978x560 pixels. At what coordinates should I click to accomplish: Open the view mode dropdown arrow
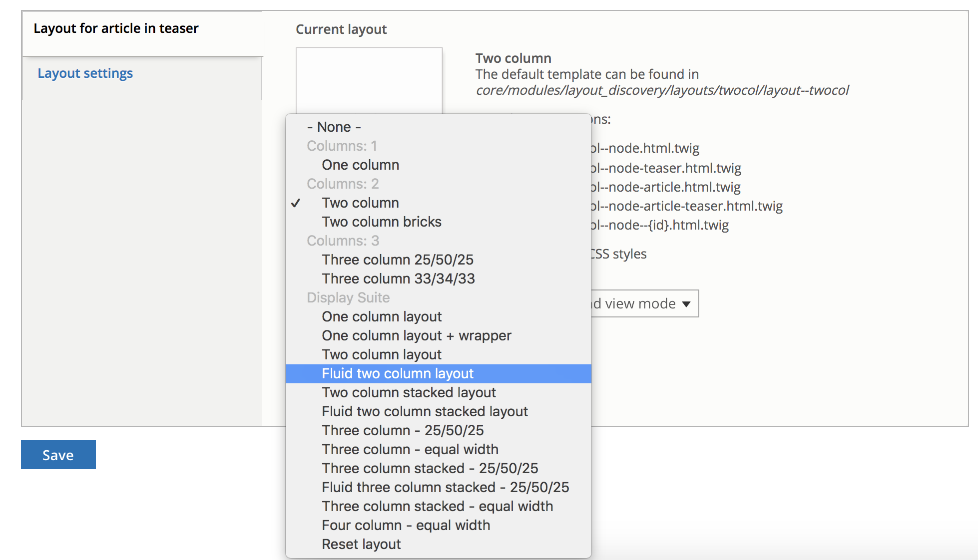coord(686,304)
